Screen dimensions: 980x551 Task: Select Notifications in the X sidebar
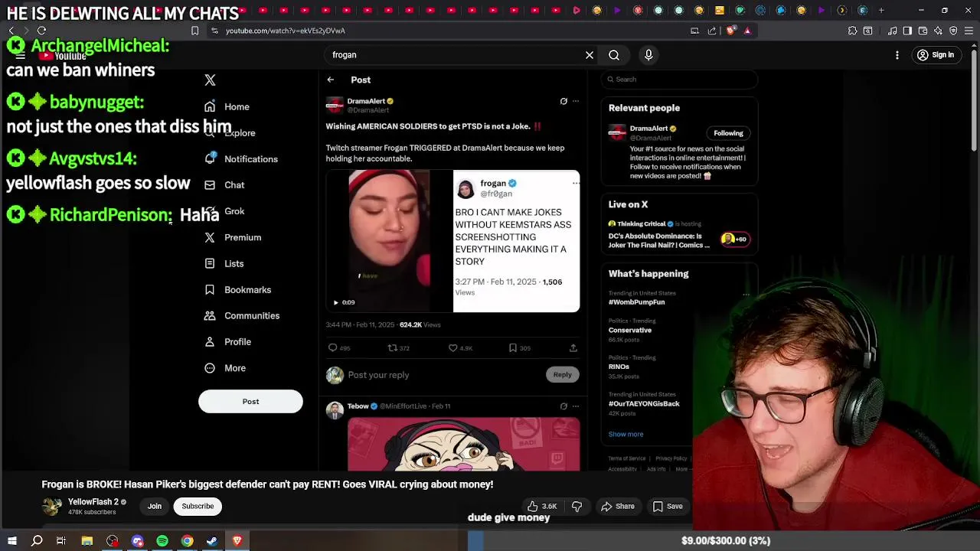coord(242,159)
